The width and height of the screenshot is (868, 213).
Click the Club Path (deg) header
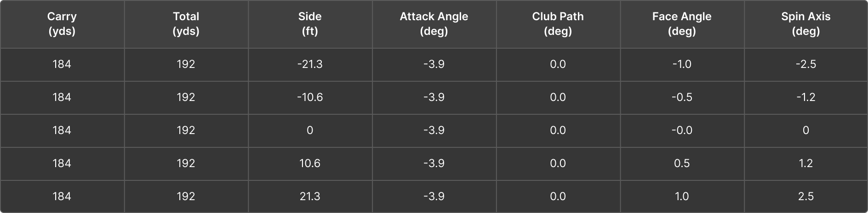click(x=558, y=24)
